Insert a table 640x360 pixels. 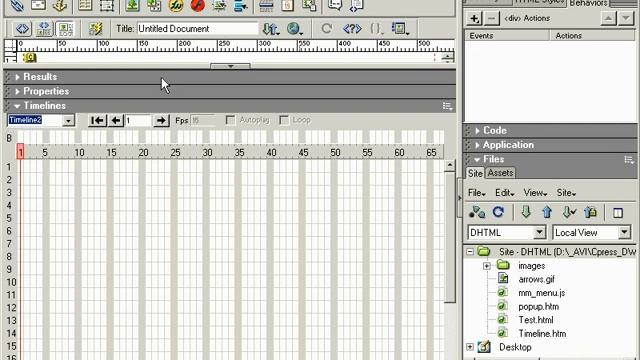point(85,5)
